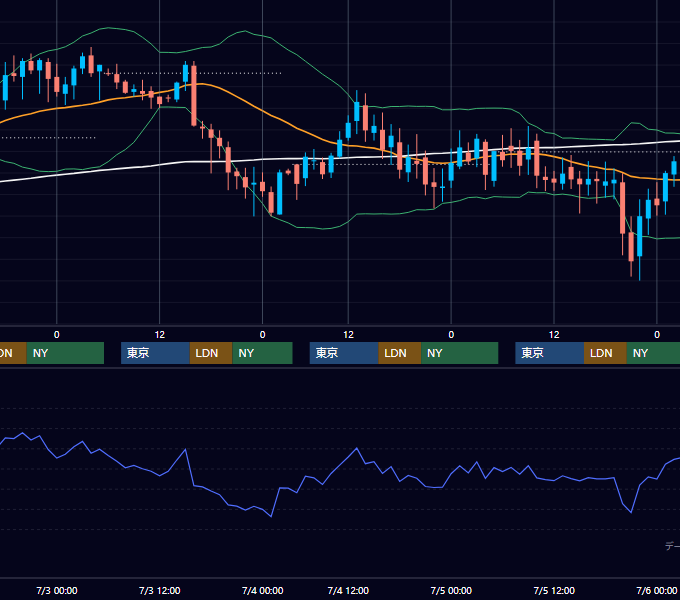Click hour label 12 above the 7/4 東京 bar
This screenshot has height=600, width=680.
coord(348,335)
